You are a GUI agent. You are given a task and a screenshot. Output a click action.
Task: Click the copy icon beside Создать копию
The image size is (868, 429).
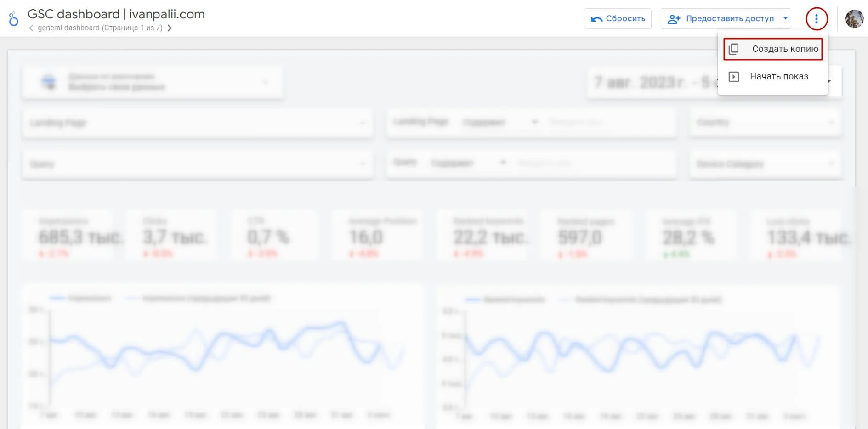[x=734, y=49]
